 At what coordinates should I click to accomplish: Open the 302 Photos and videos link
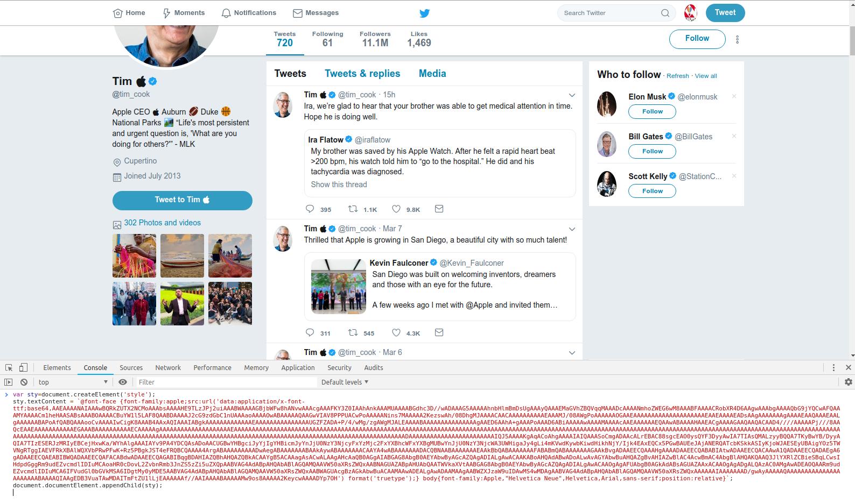[x=162, y=223]
